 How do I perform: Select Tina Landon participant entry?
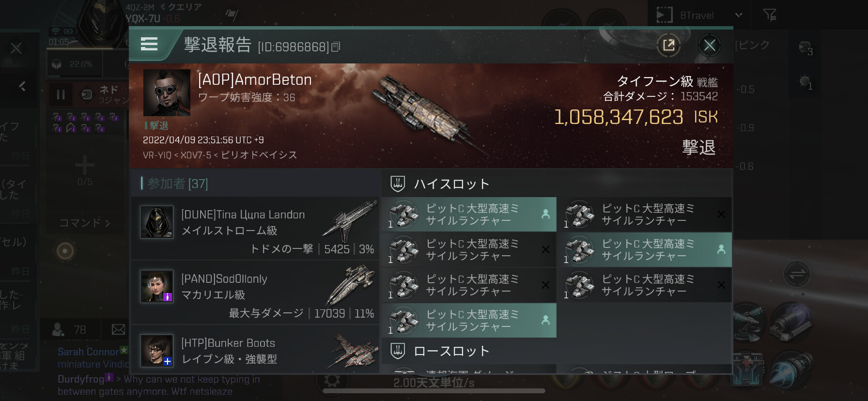[255, 228]
